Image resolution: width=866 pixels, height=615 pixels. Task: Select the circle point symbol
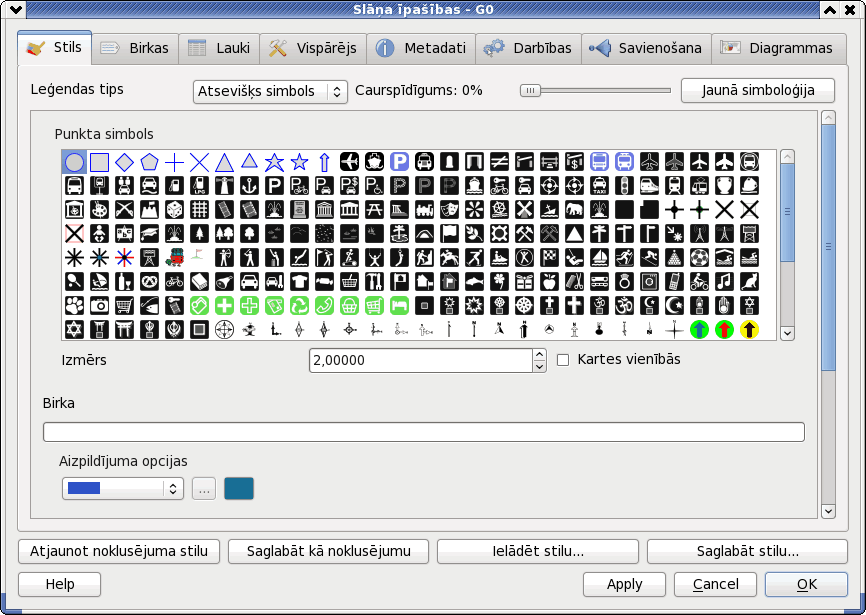click(x=74, y=162)
